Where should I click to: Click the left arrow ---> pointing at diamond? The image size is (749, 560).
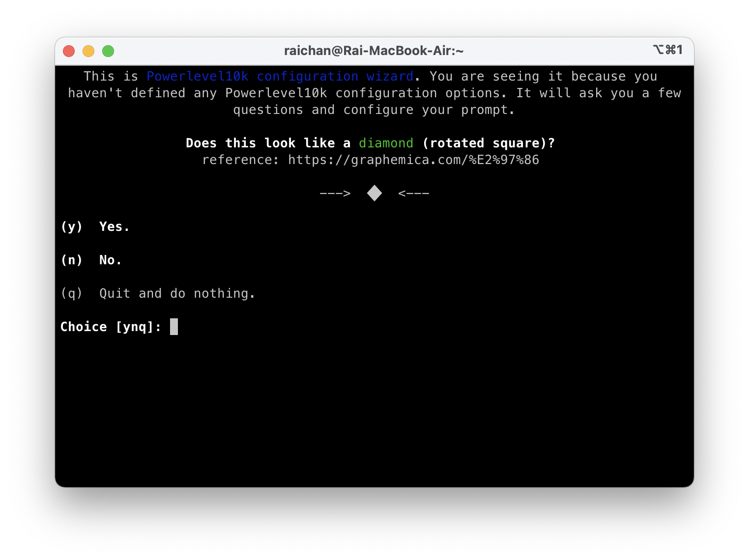pyautogui.click(x=335, y=194)
